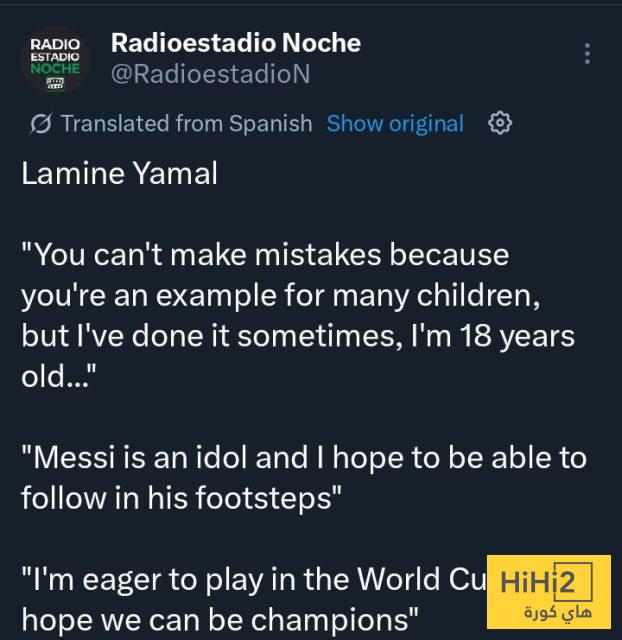
Task: Show original Spanish tweet text
Action: [x=395, y=123]
